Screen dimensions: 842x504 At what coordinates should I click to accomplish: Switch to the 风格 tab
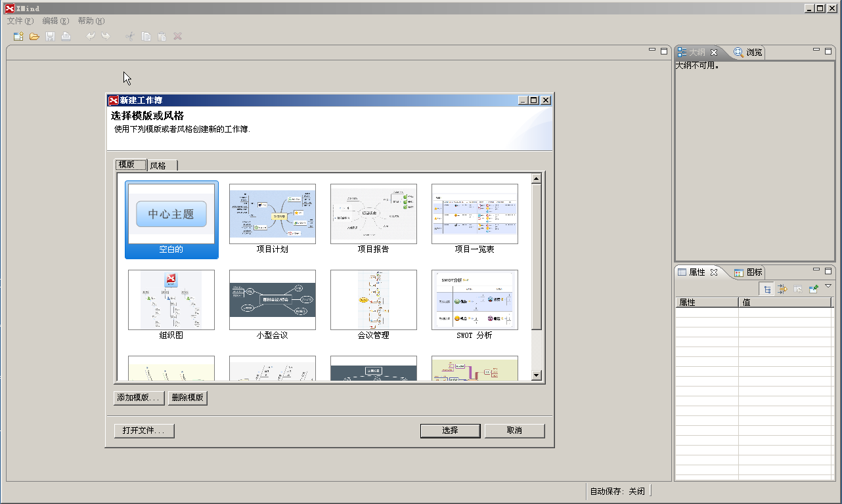pos(162,165)
